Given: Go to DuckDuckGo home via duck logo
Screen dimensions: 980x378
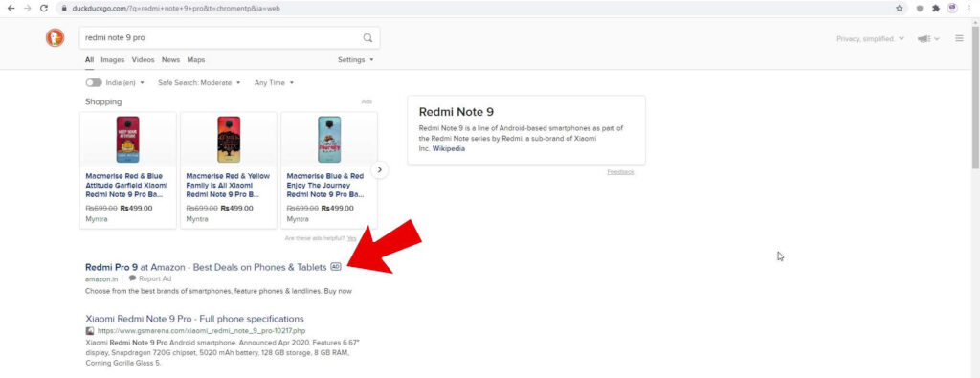Looking at the screenshot, I should point(55,38).
